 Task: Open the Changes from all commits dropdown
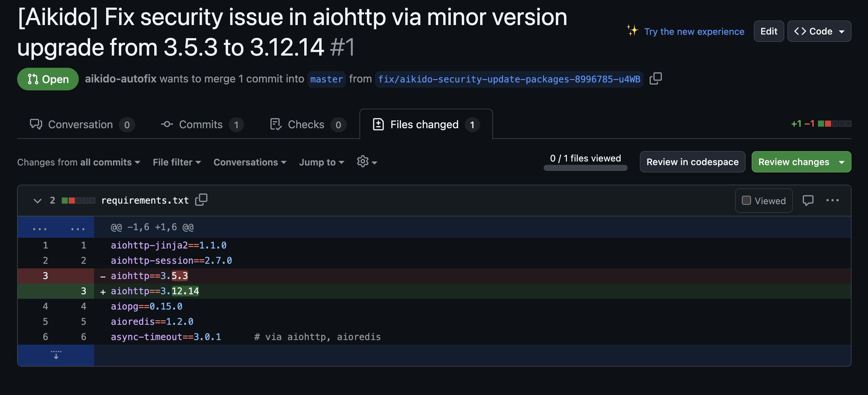pyautogui.click(x=78, y=162)
